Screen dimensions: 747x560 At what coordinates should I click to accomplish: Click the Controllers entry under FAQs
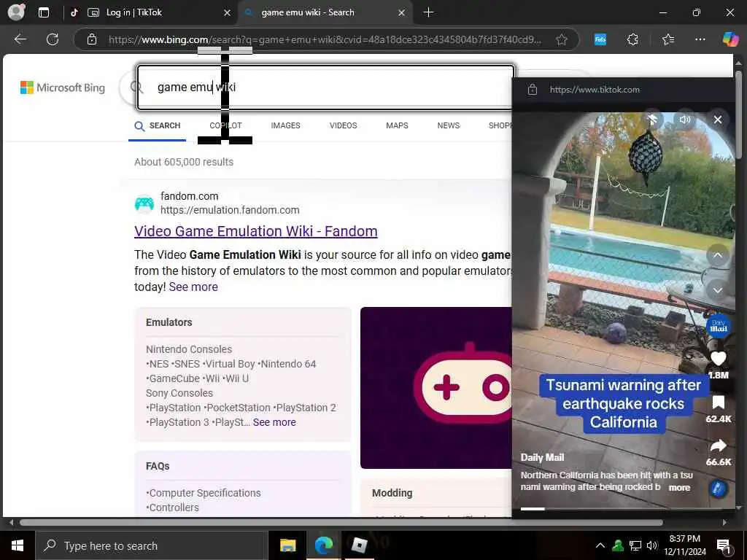172,507
